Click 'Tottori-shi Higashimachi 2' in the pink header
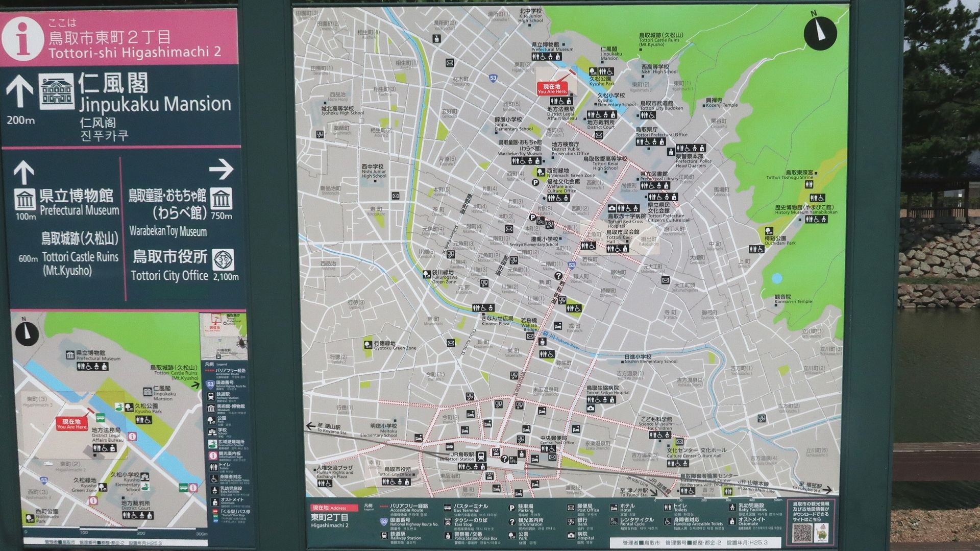Screen dimensions: 980x551 coord(135,52)
